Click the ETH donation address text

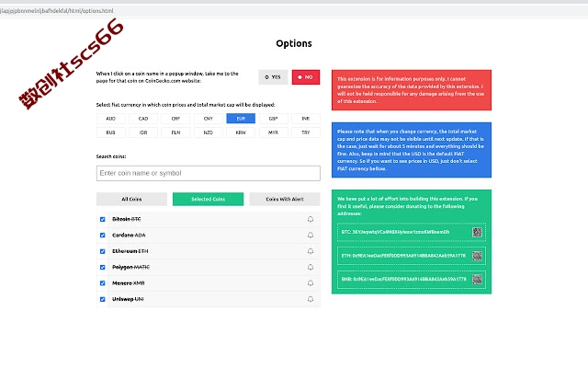tap(403, 256)
